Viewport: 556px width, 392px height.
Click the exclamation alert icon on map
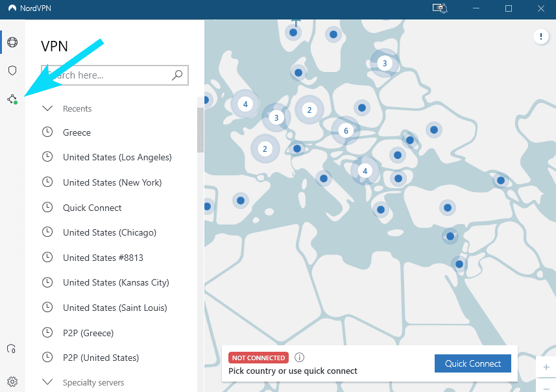(540, 36)
